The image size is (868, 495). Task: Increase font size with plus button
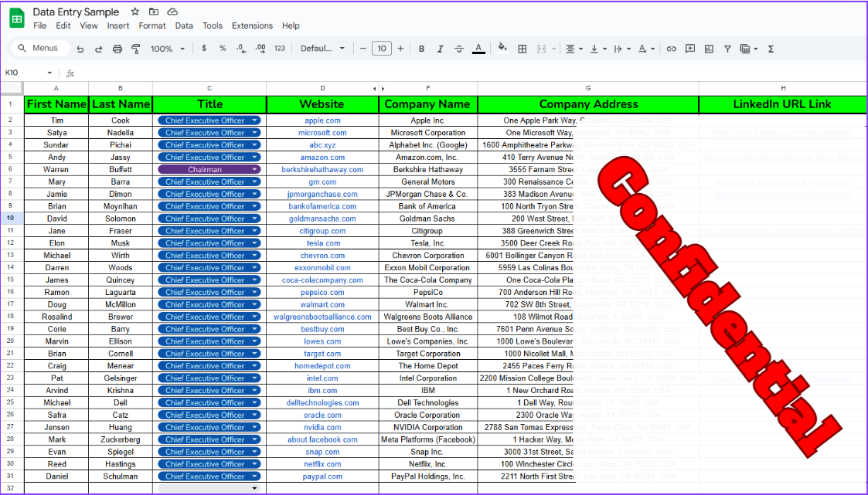pos(400,48)
